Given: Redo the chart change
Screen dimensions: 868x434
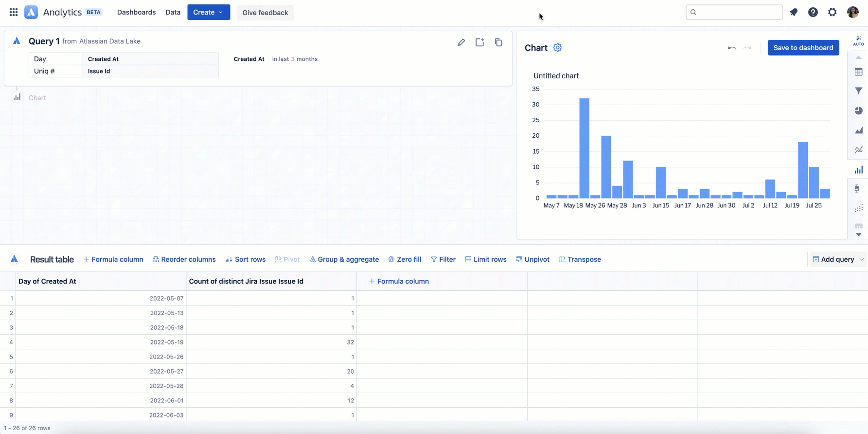Looking at the screenshot, I should (x=747, y=48).
